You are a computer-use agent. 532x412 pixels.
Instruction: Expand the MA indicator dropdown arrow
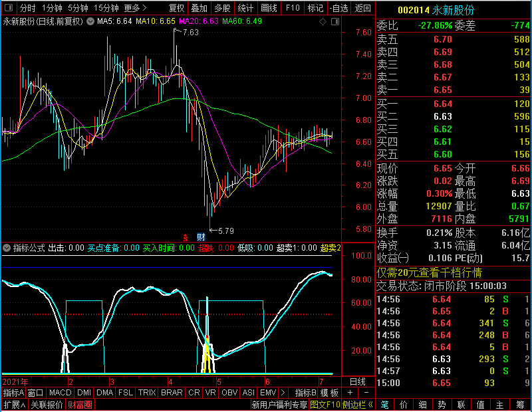coord(90,21)
